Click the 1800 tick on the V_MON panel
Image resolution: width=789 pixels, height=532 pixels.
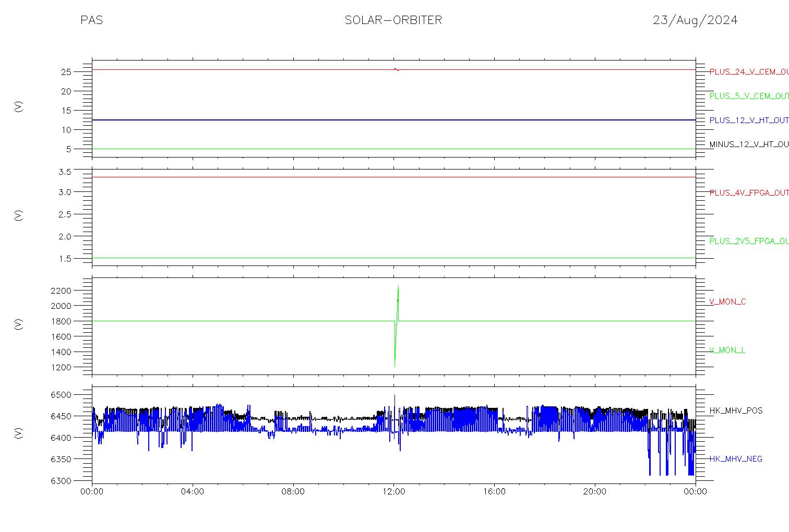pyautogui.click(x=61, y=321)
